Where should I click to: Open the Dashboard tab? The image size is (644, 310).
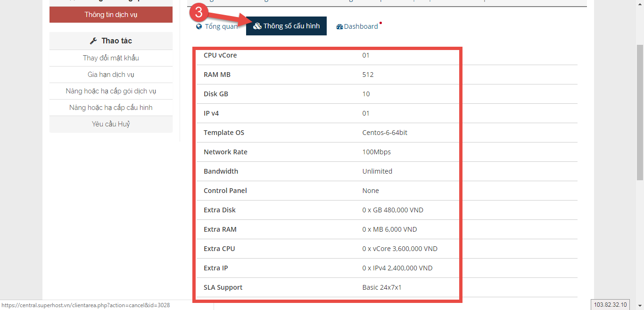pyautogui.click(x=361, y=26)
